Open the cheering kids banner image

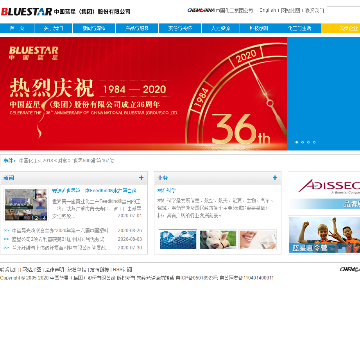(324, 235)
